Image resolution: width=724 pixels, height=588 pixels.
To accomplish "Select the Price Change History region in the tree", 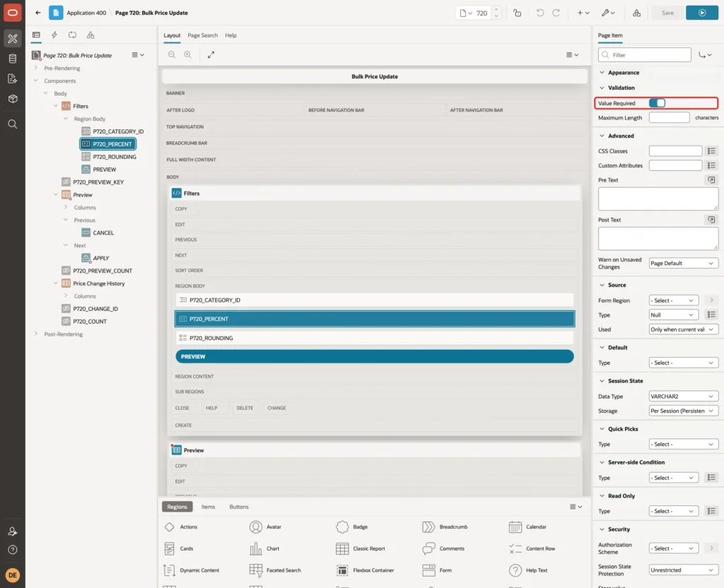I will click(x=99, y=283).
